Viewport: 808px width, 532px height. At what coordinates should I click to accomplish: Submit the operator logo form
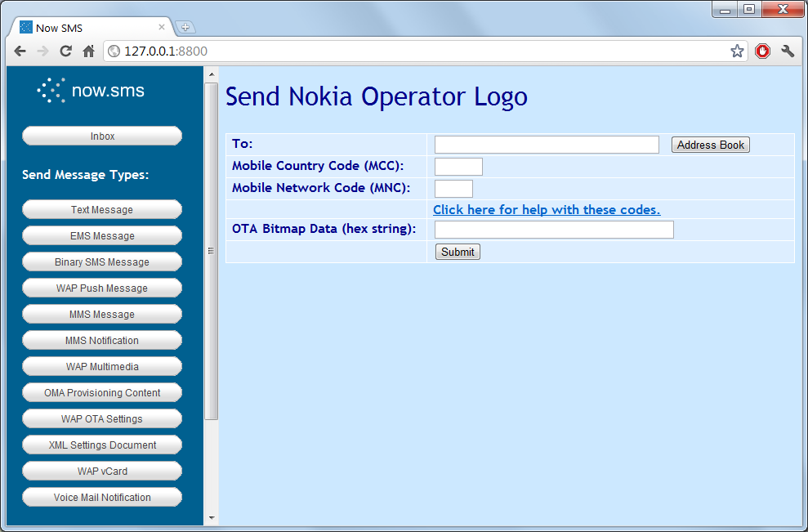point(458,252)
